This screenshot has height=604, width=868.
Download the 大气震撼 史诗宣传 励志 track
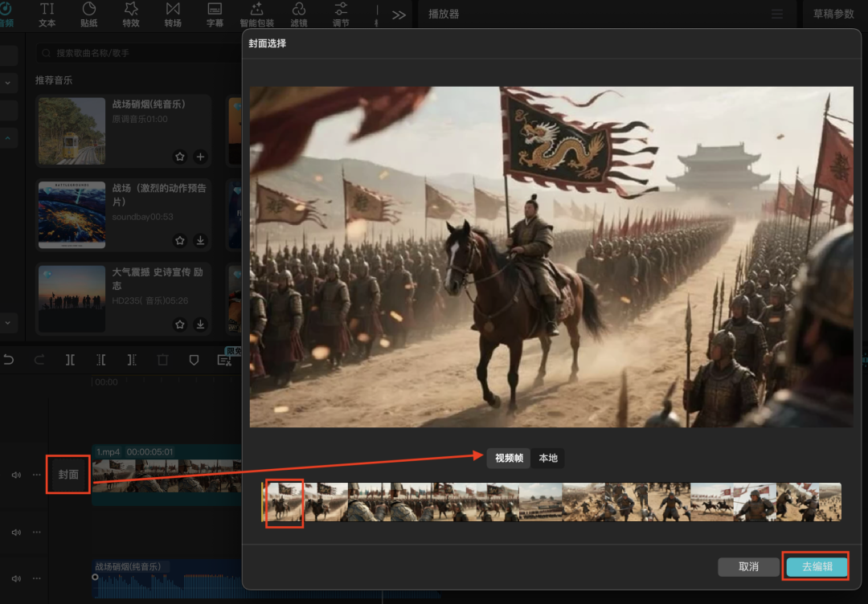coord(200,324)
